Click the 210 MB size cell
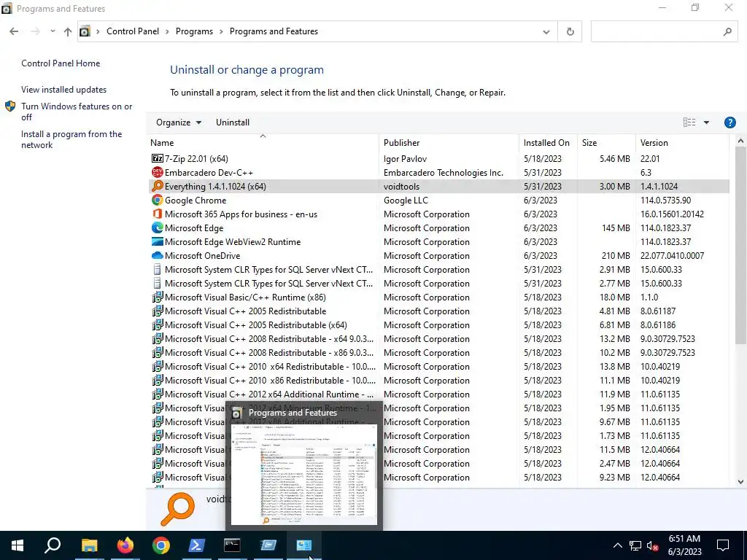This screenshot has width=747, height=560. click(616, 256)
